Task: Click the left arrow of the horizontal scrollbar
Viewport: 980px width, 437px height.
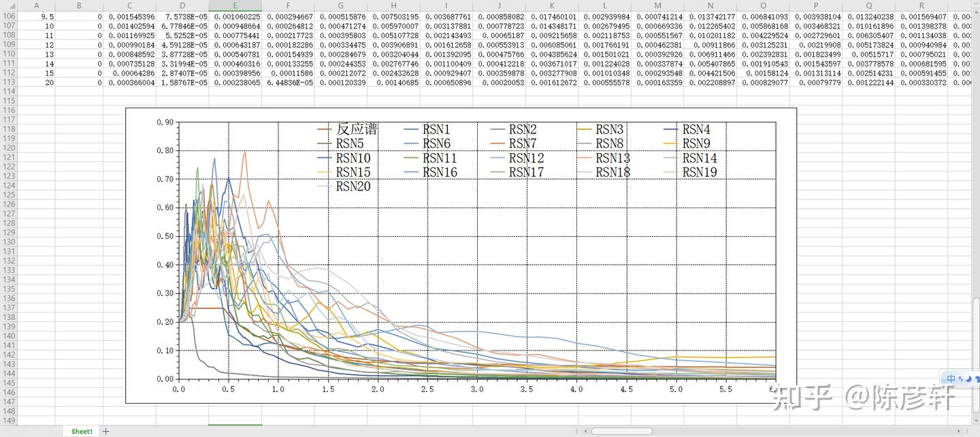Action: 587,431
